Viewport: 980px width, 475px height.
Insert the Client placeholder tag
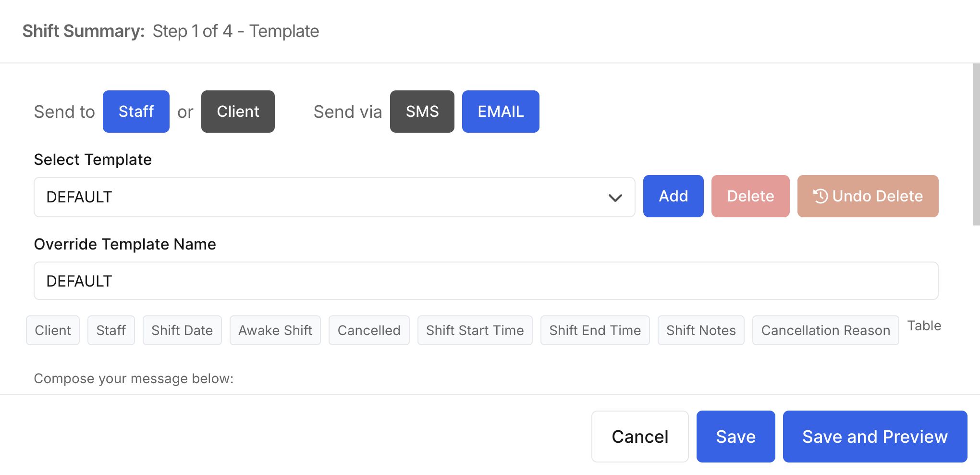coord(53,330)
